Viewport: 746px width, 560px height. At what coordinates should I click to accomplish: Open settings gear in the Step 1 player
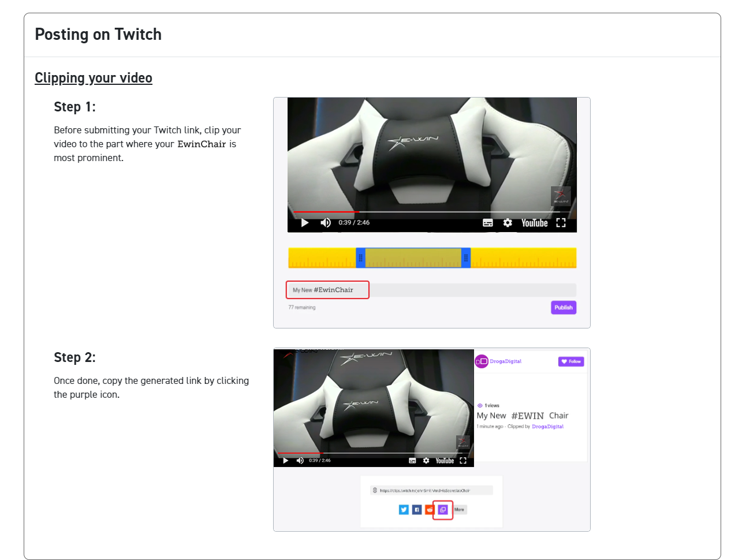tap(508, 223)
